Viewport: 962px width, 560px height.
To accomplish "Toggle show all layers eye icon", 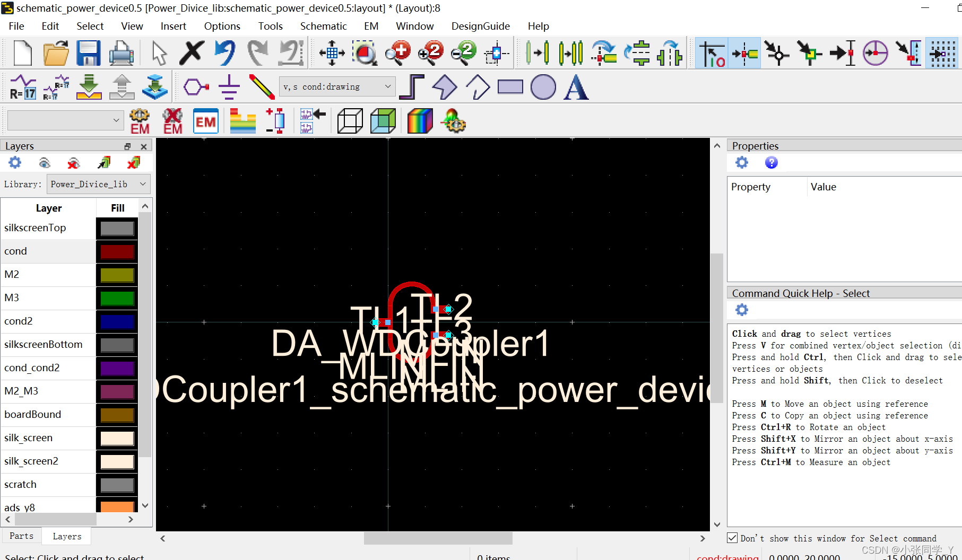I will (45, 163).
